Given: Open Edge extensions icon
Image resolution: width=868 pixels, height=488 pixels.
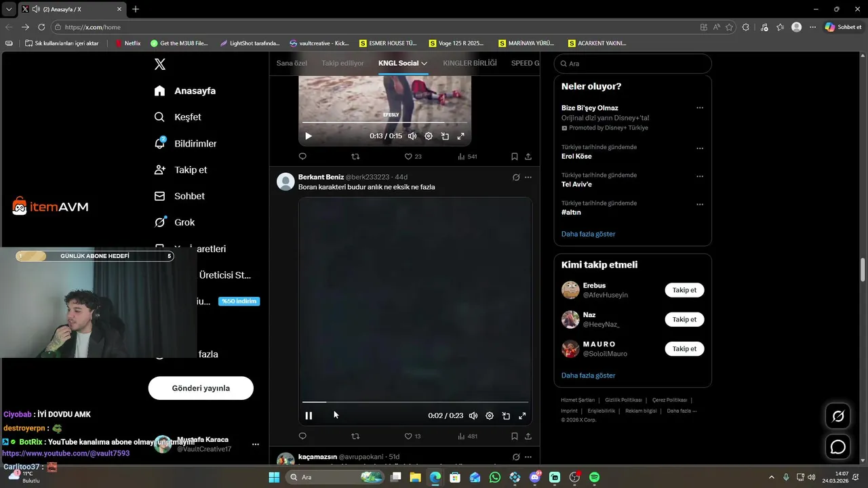Looking at the screenshot, I should coord(746,27).
